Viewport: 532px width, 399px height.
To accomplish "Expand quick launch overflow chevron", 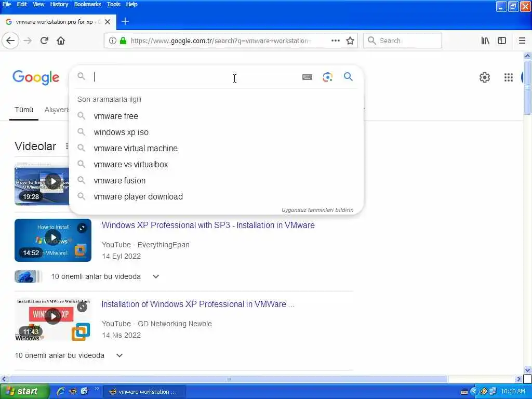I will point(97,389).
